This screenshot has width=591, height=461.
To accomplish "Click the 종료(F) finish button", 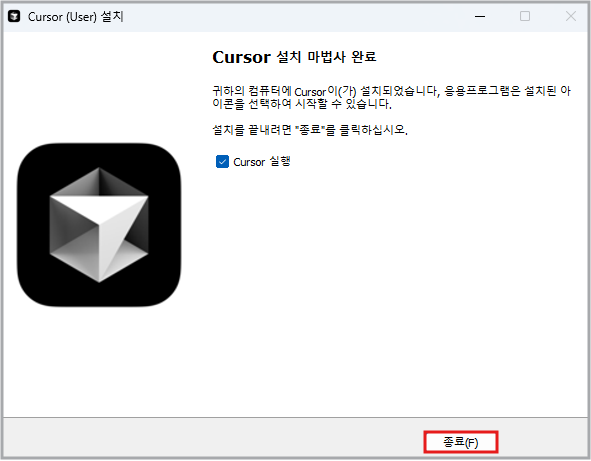I will click(x=461, y=442).
